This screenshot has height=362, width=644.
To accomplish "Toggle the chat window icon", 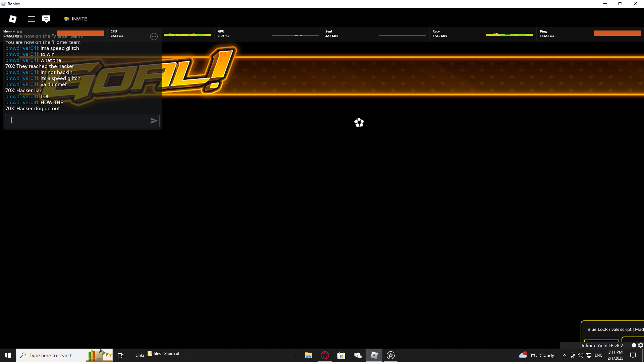I will coord(46,19).
